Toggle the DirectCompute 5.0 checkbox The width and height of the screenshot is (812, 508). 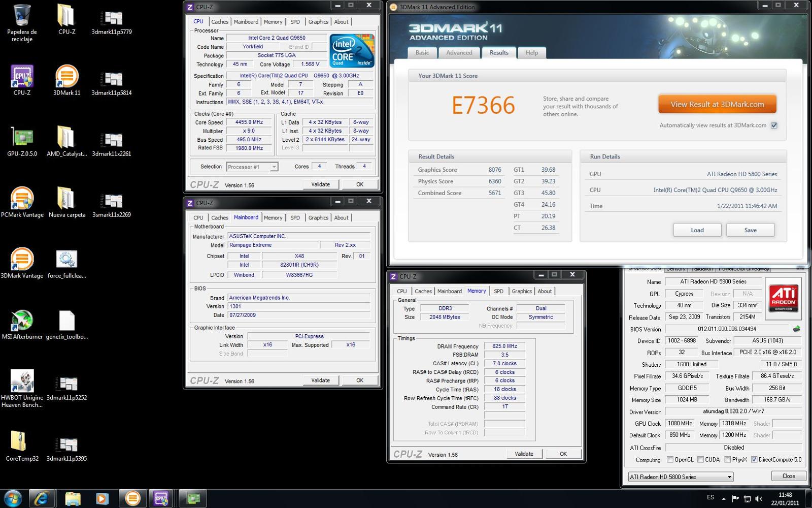click(754, 459)
